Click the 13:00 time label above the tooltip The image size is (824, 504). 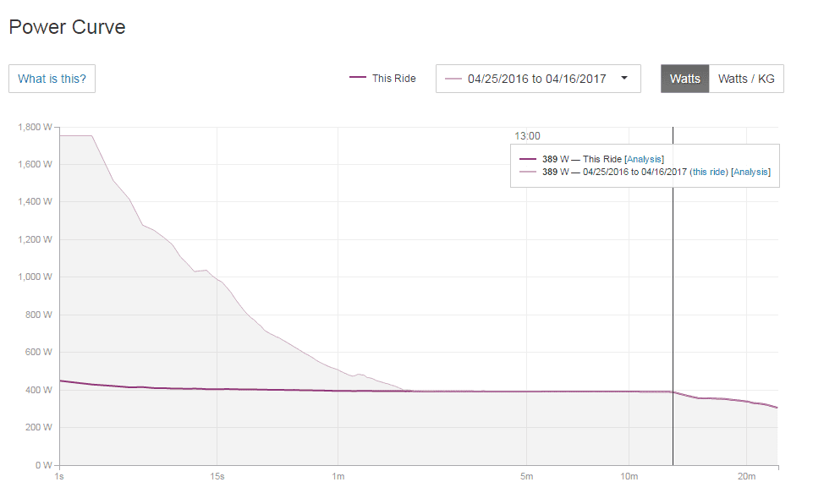[x=527, y=135]
